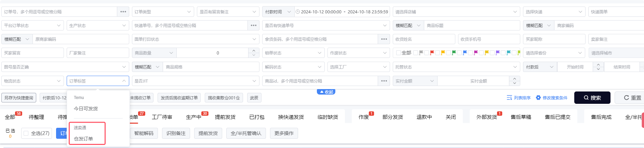This screenshot has height=148, width=644.
Task: Switch to the 已打包 tab
Action: click(257, 117)
